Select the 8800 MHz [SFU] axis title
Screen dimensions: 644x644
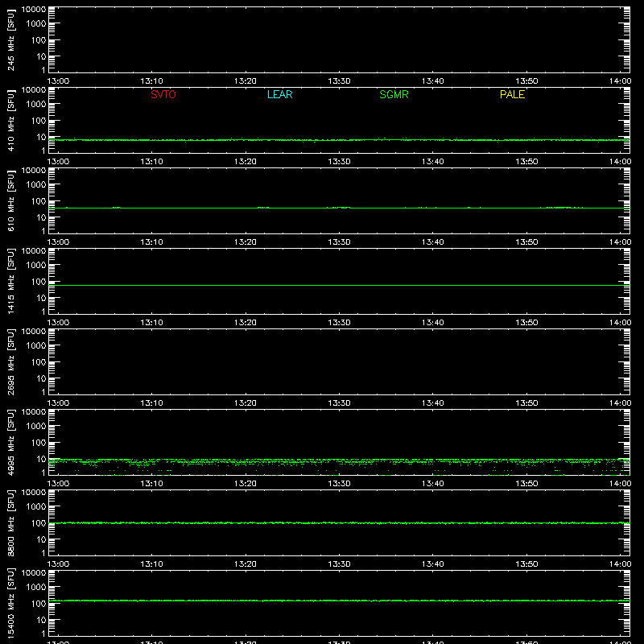point(10,522)
